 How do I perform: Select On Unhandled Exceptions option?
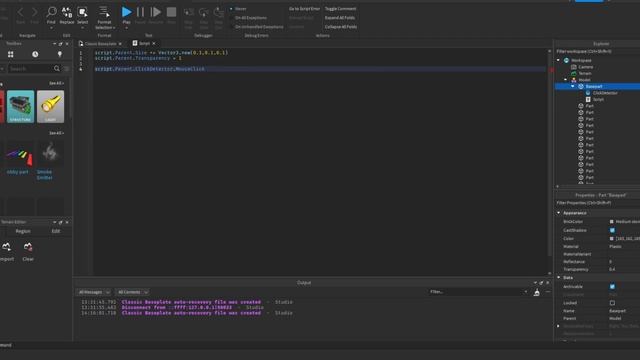click(x=256, y=27)
